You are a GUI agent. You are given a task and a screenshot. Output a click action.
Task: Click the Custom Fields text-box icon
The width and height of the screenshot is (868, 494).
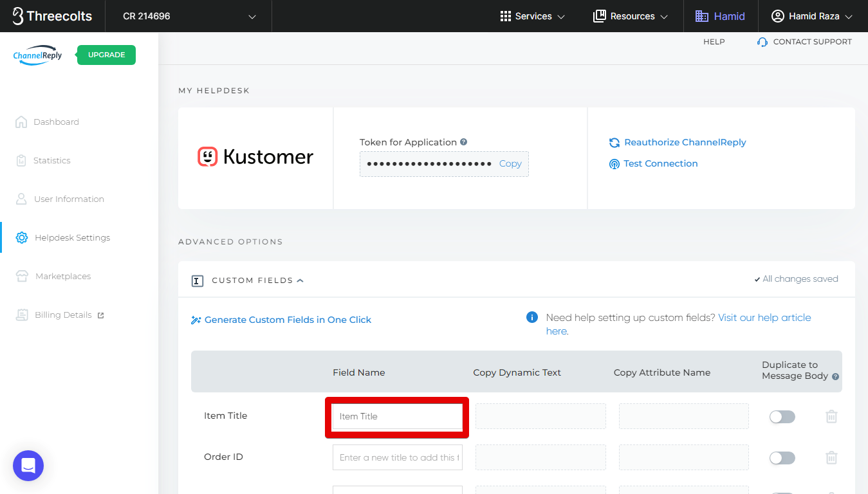pyautogui.click(x=198, y=281)
